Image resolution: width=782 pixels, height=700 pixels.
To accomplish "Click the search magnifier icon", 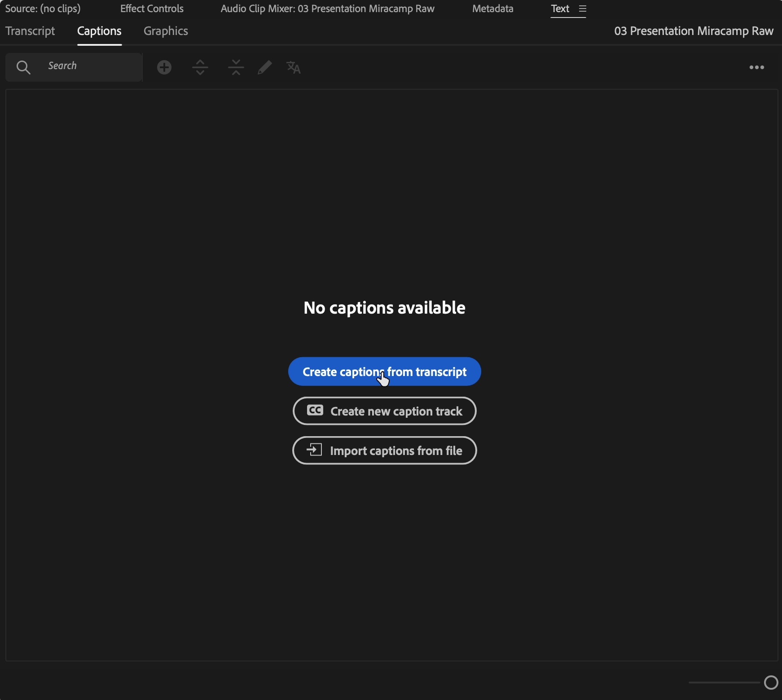I will point(23,67).
